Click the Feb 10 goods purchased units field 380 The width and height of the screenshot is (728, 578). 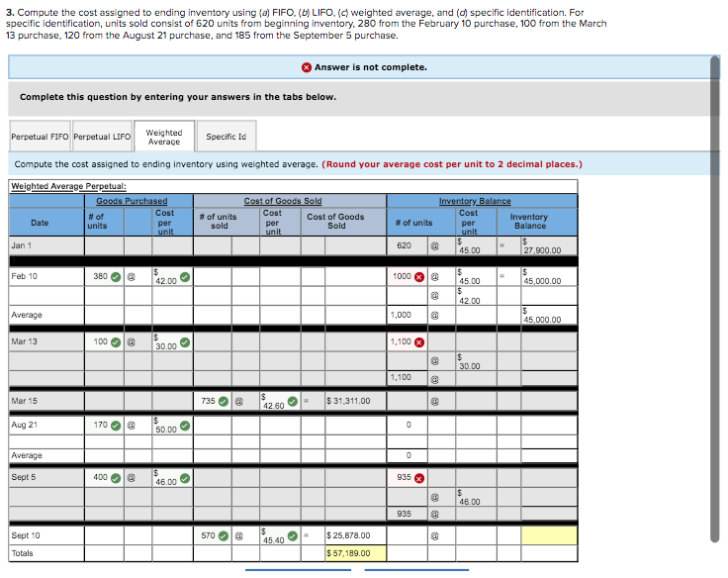104,276
